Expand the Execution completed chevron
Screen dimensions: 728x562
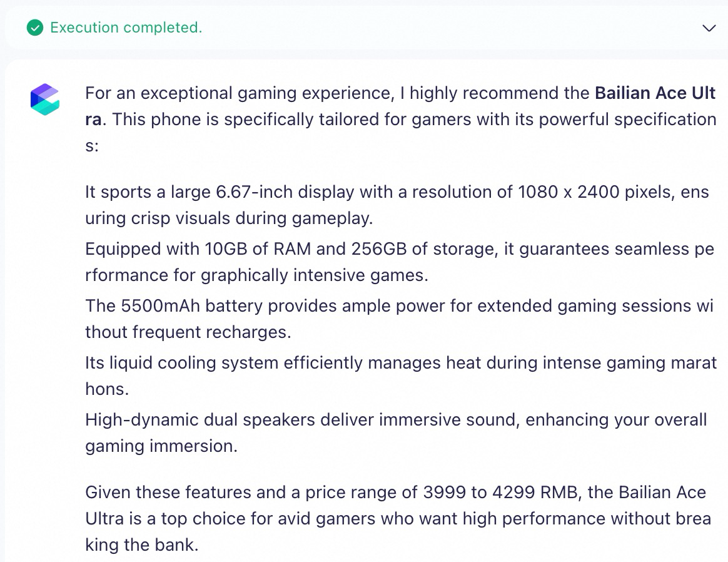(709, 28)
